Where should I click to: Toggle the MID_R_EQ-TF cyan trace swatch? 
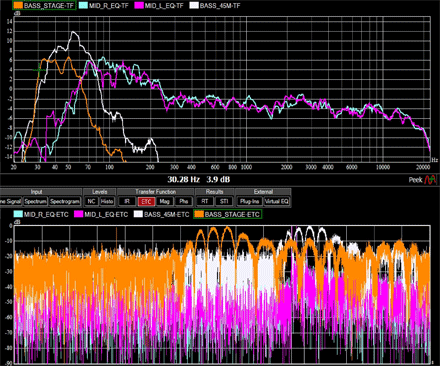[84, 5]
